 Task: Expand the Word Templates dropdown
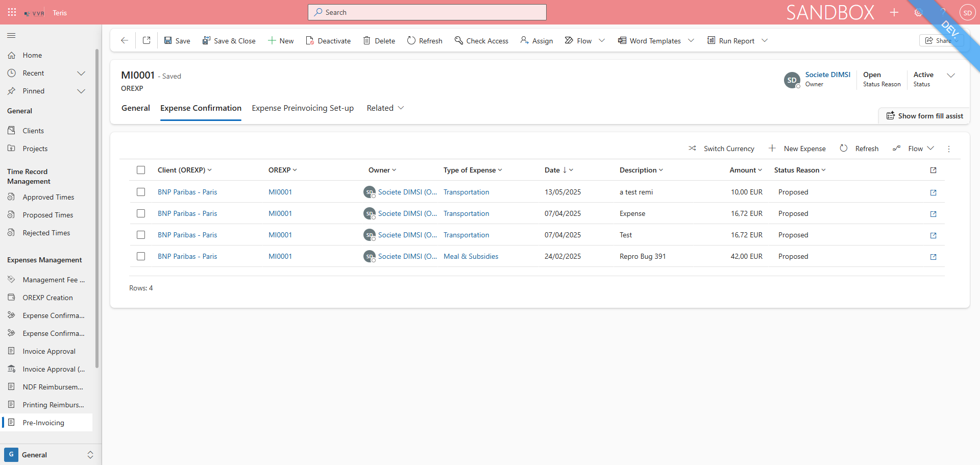(691, 41)
